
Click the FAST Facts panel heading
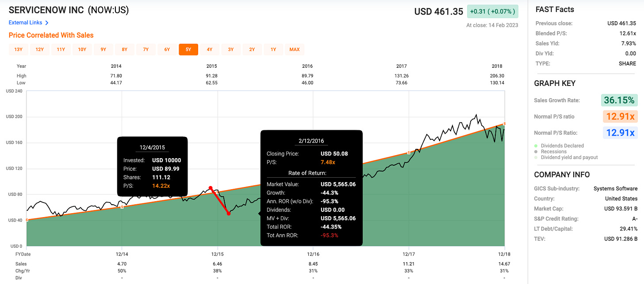tap(555, 10)
